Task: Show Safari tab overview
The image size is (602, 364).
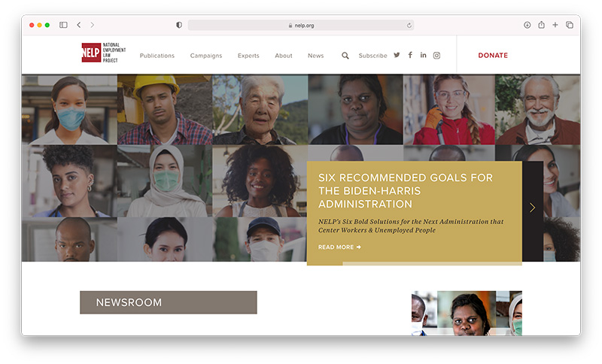Action: pyautogui.click(x=570, y=25)
